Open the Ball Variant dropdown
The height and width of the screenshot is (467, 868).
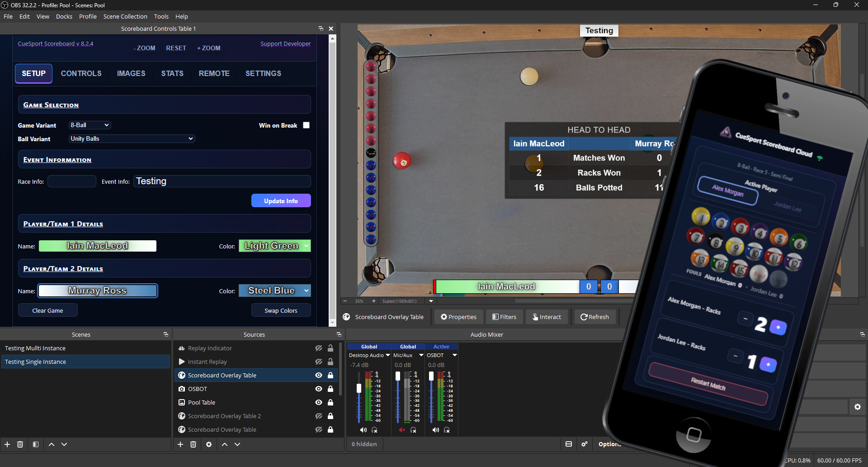coord(132,138)
